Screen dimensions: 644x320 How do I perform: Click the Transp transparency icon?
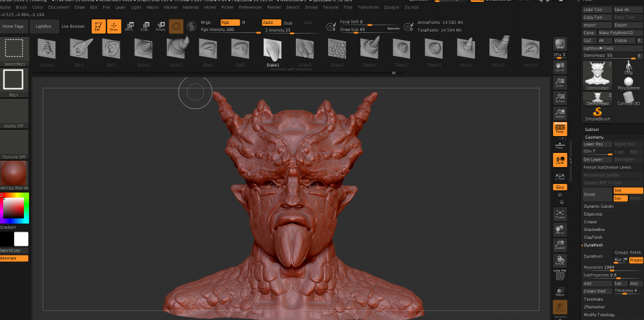point(560,291)
